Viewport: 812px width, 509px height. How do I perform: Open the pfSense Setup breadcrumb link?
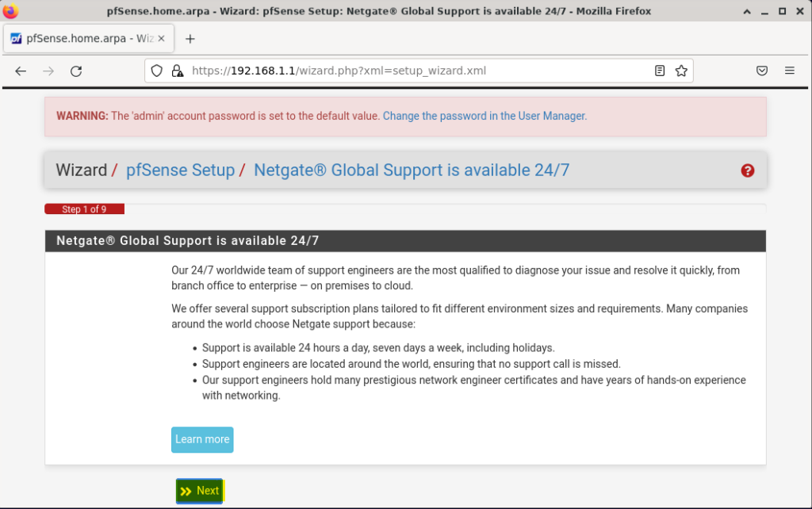[180, 170]
